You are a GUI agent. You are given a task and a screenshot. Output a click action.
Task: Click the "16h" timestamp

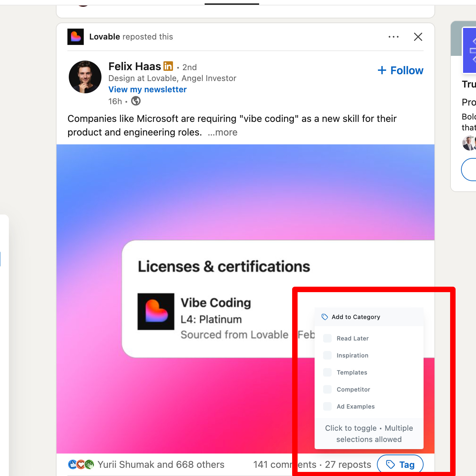pyautogui.click(x=115, y=101)
